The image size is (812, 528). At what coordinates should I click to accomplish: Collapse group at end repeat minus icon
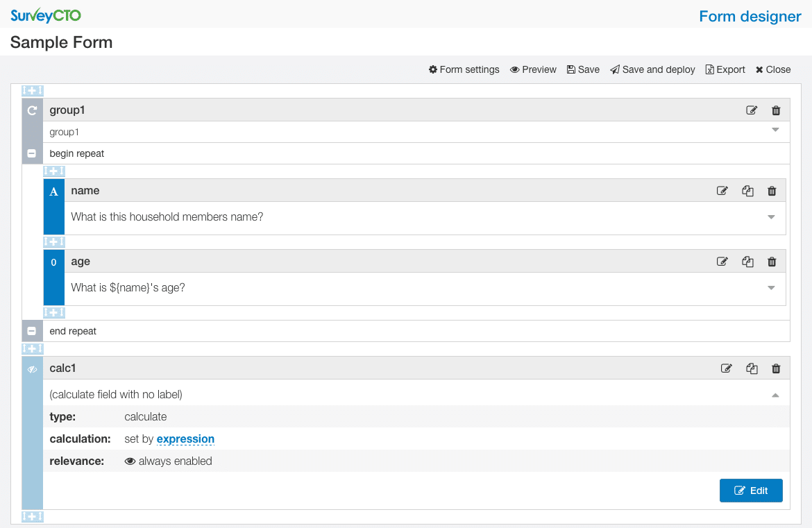tap(32, 331)
